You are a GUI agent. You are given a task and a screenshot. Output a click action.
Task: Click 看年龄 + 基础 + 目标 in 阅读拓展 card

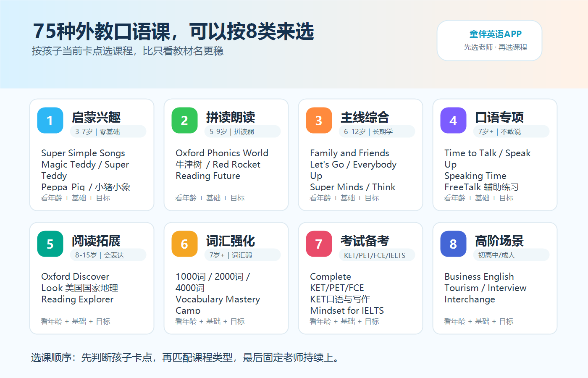(x=76, y=321)
